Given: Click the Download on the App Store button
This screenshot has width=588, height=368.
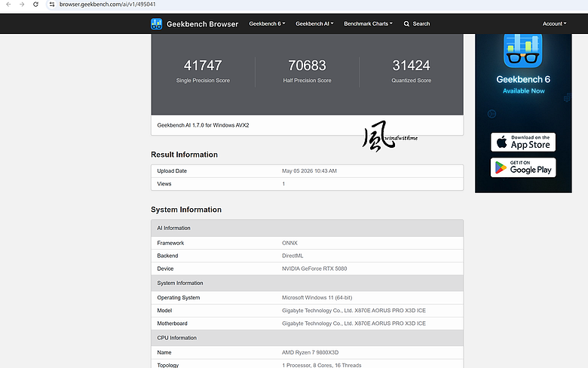Looking at the screenshot, I should [x=523, y=143].
